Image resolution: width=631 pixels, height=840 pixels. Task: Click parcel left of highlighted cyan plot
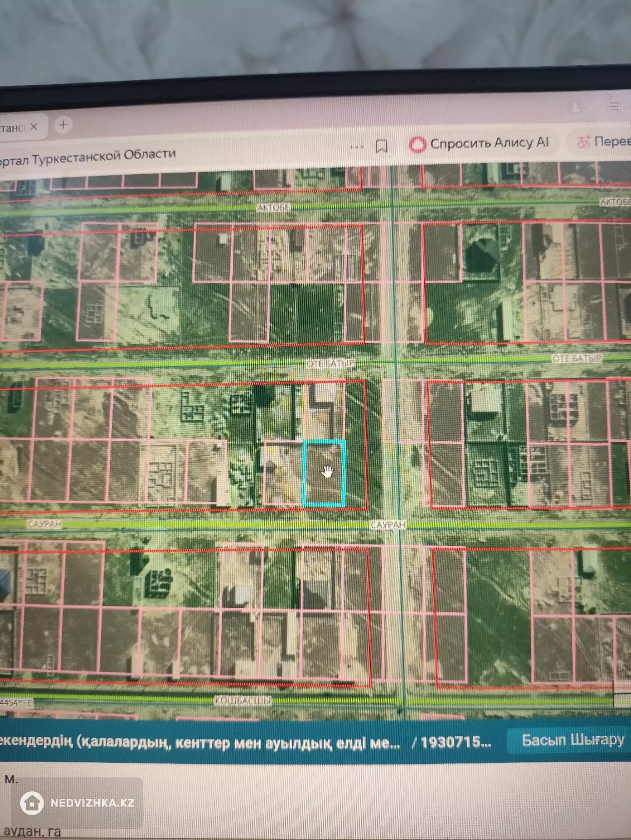point(283,474)
